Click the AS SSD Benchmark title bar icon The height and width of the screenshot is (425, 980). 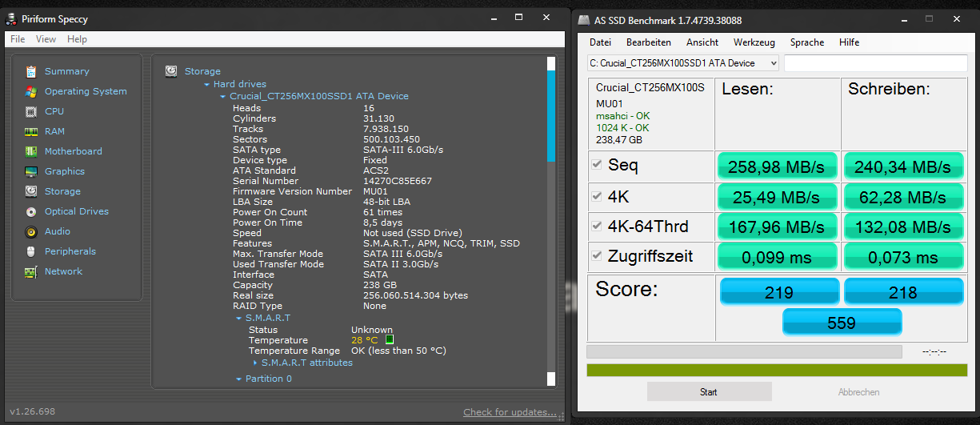[x=582, y=21]
